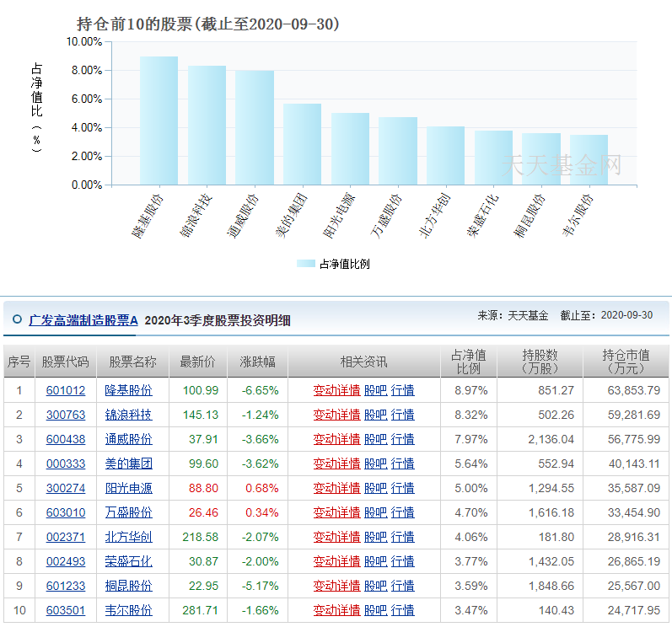The image size is (672, 627).
Task: Open stock code 601233 link
Action: click(x=66, y=586)
